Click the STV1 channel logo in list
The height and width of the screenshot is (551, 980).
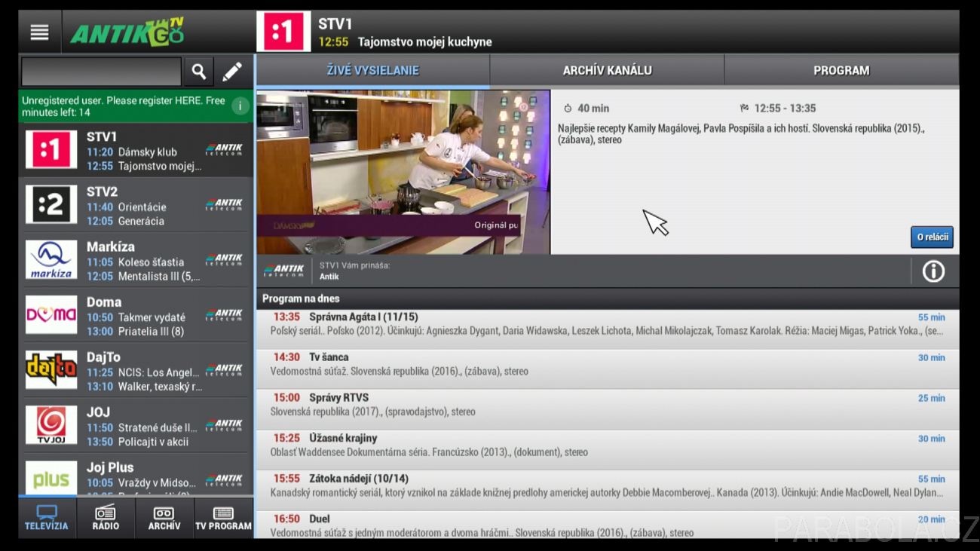point(51,149)
